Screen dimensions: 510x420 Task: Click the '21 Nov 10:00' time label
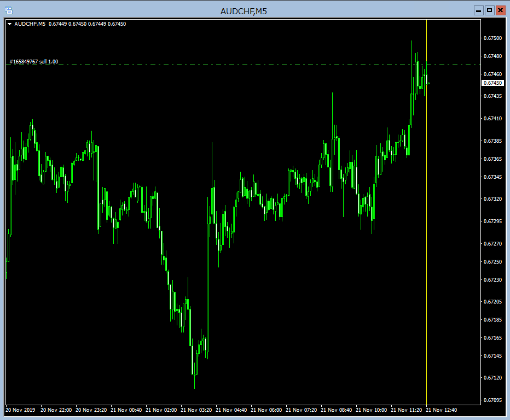[x=371, y=410]
